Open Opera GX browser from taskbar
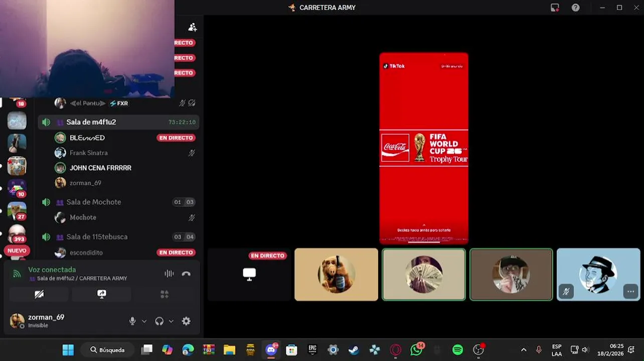The height and width of the screenshot is (361, 644). [x=396, y=350]
